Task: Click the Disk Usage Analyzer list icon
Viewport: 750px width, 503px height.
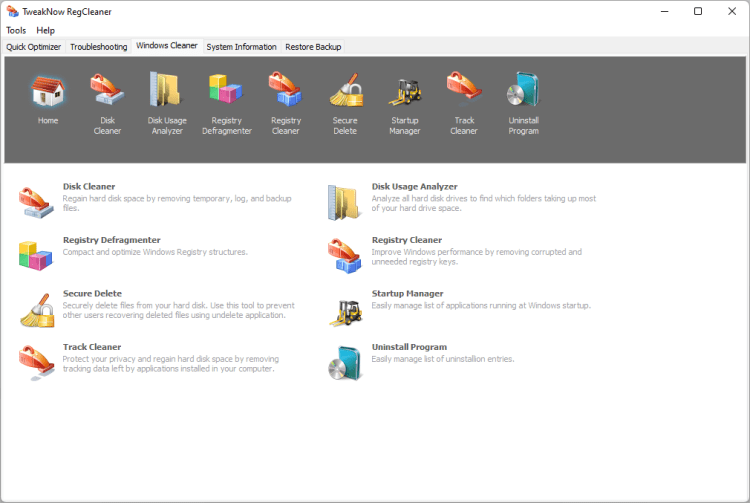Action: click(344, 203)
